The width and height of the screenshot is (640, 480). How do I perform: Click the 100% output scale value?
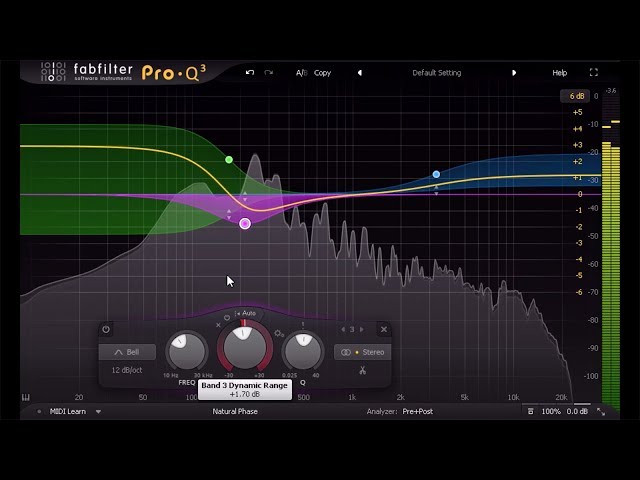(551, 411)
